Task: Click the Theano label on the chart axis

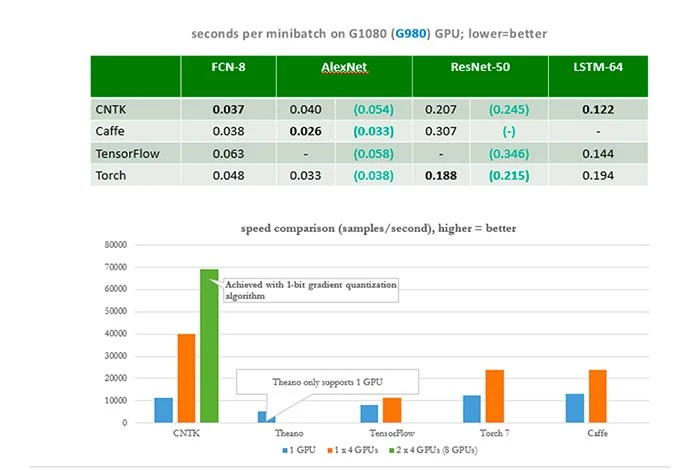Action: 264,432
